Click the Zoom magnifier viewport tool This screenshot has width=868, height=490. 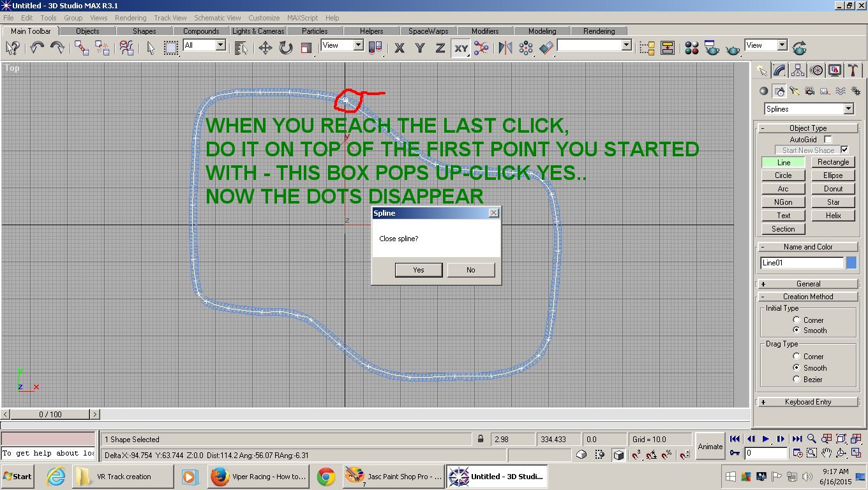(x=812, y=439)
